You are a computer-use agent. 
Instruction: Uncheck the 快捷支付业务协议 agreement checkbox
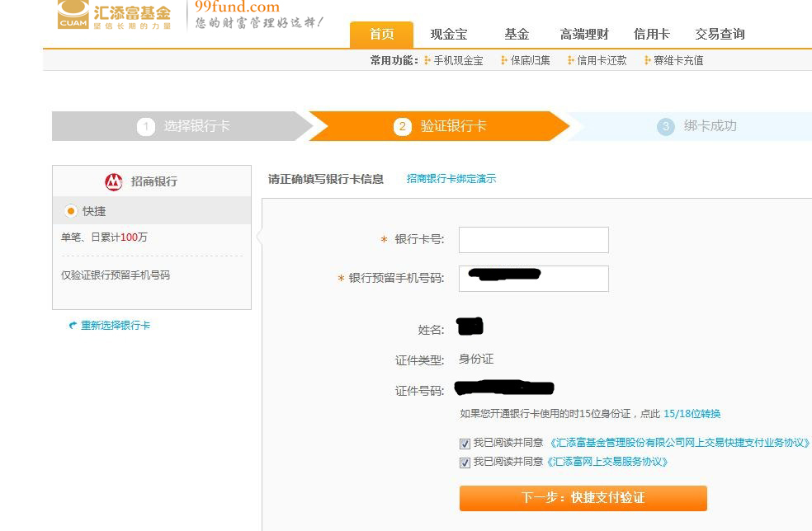click(465, 444)
